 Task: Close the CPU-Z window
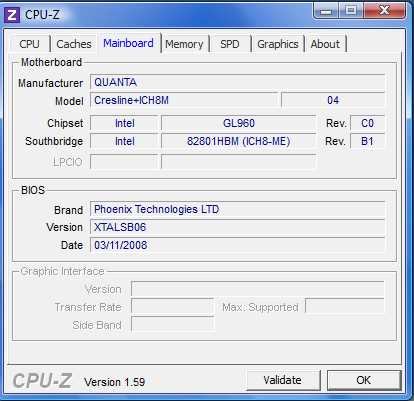pos(385,11)
